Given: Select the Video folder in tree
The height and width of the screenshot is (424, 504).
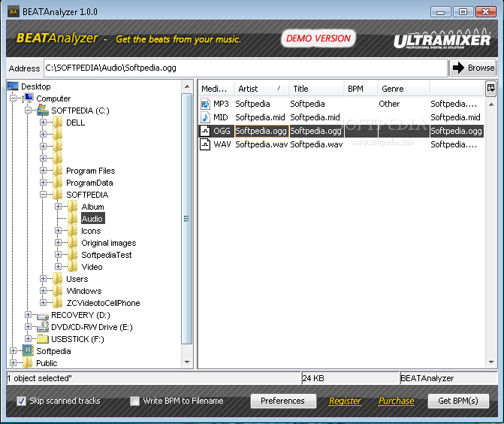Looking at the screenshot, I should pyautogui.click(x=92, y=267).
